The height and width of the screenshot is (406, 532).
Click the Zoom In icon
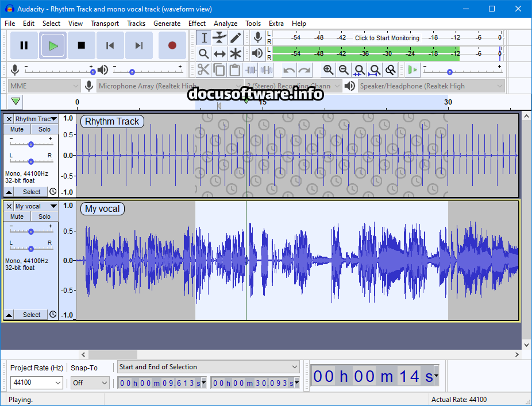(x=328, y=70)
